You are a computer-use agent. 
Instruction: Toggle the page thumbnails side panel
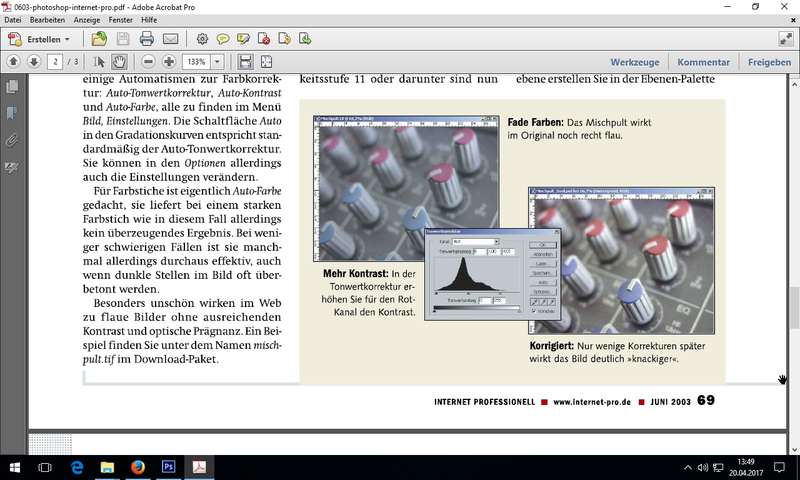12,88
